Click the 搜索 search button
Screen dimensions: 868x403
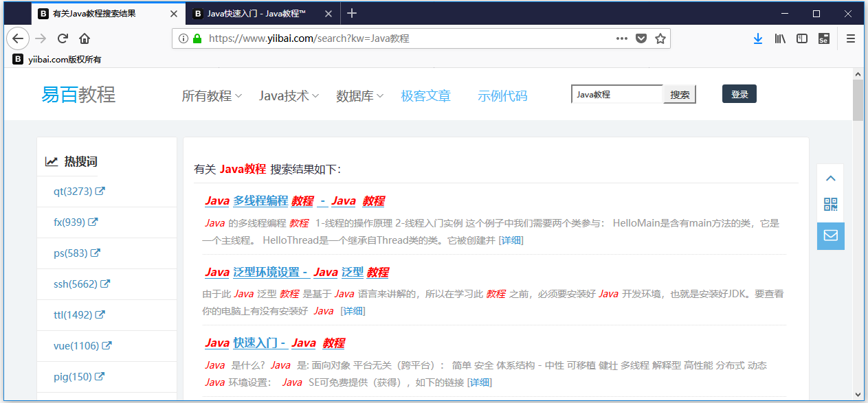[x=680, y=95]
